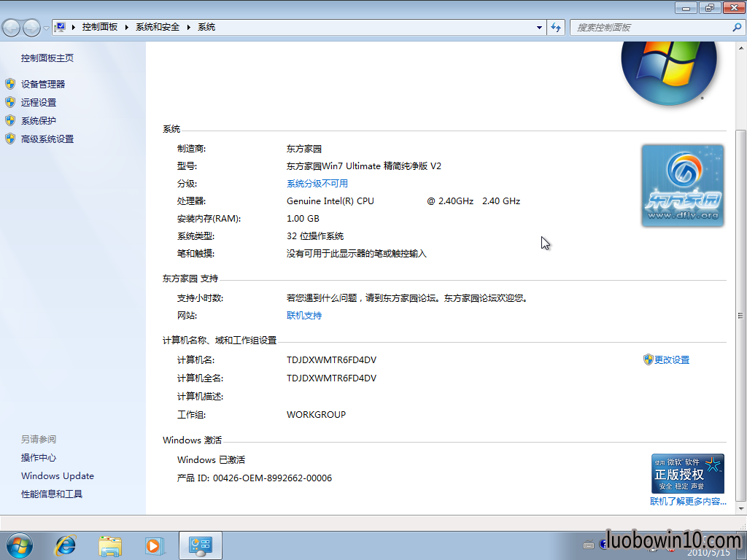Click the 1.00 GB RAM value

point(303,219)
